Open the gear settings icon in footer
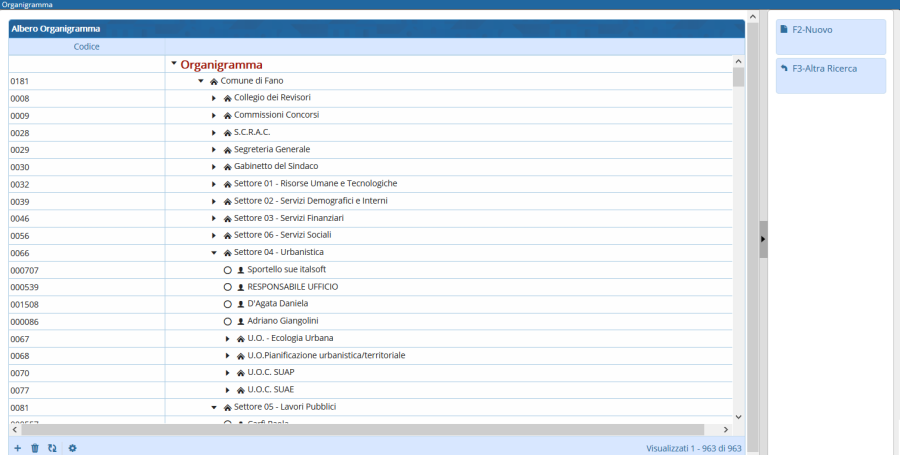The width and height of the screenshot is (900, 455). pos(72,448)
